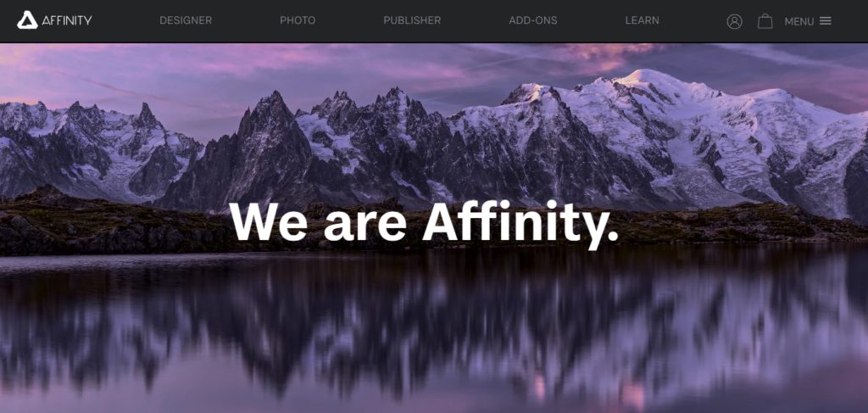Open the LEARN section
Viewport: 868px width, 413px height.
coord(643,20)
